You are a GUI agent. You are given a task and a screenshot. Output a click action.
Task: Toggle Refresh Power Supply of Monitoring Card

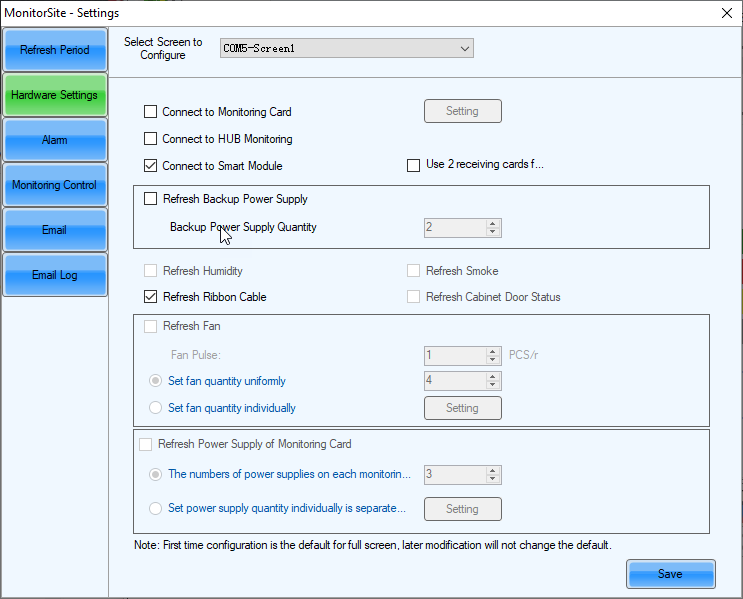145,444
